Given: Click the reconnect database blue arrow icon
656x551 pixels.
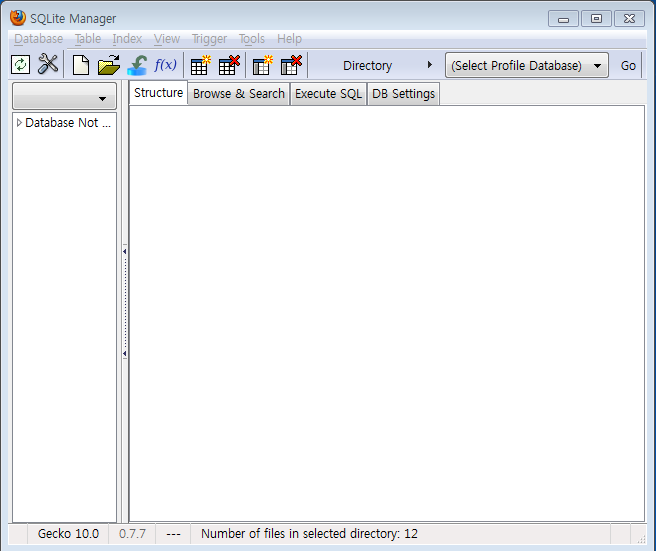Looking at the screenshot, I should click(x=137, y=65).
